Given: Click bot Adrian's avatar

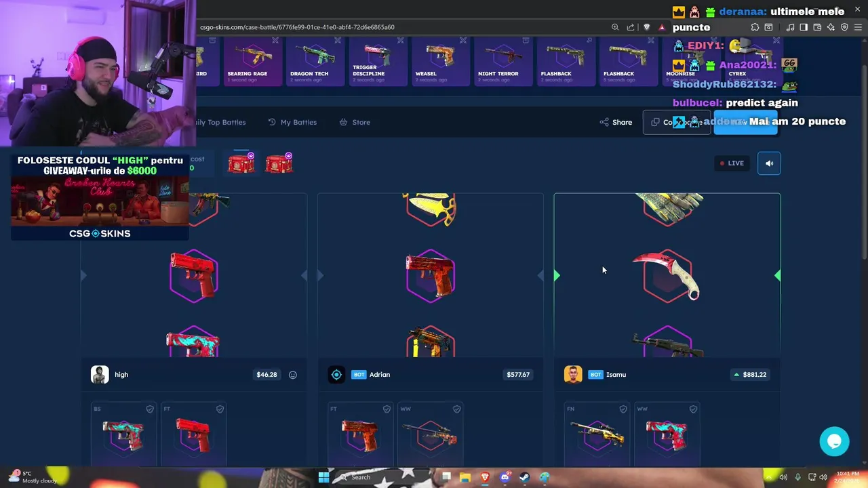Looking at the screenshot, I should click(x=336, y=375).
